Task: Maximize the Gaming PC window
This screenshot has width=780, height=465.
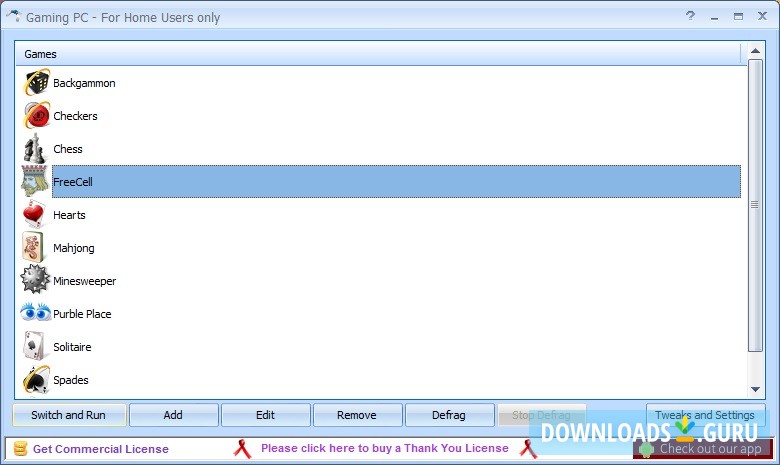Action: [738, 16]
